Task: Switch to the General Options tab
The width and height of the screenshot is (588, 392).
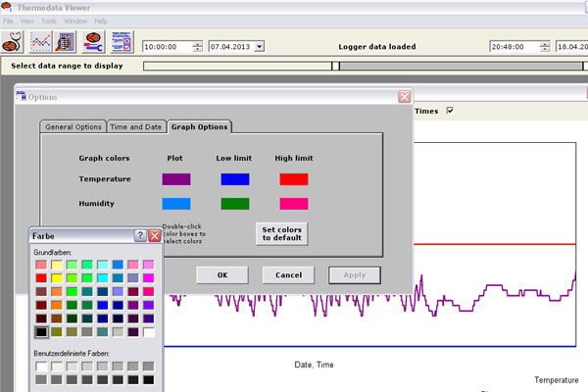Action: (x=73, y=126)
